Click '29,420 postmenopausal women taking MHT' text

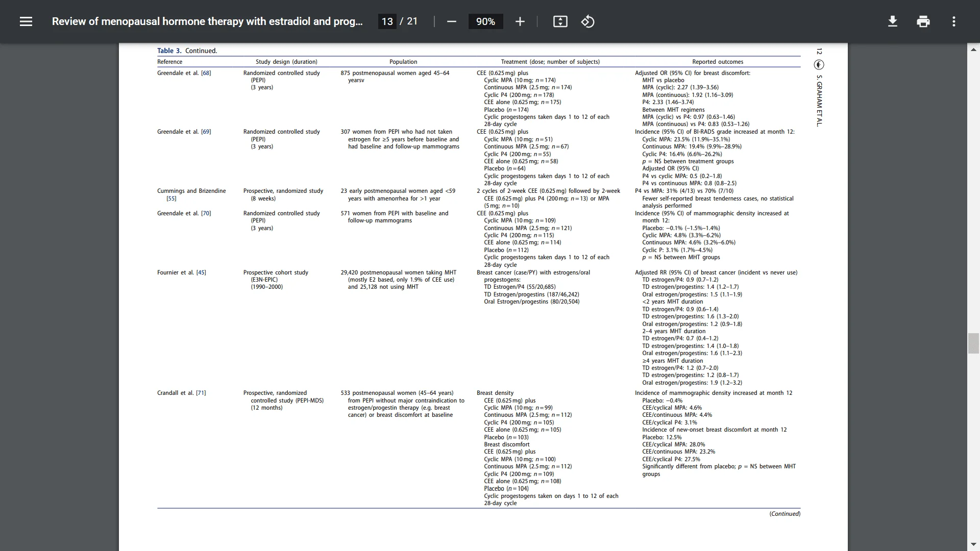click(x=399, y=272)
